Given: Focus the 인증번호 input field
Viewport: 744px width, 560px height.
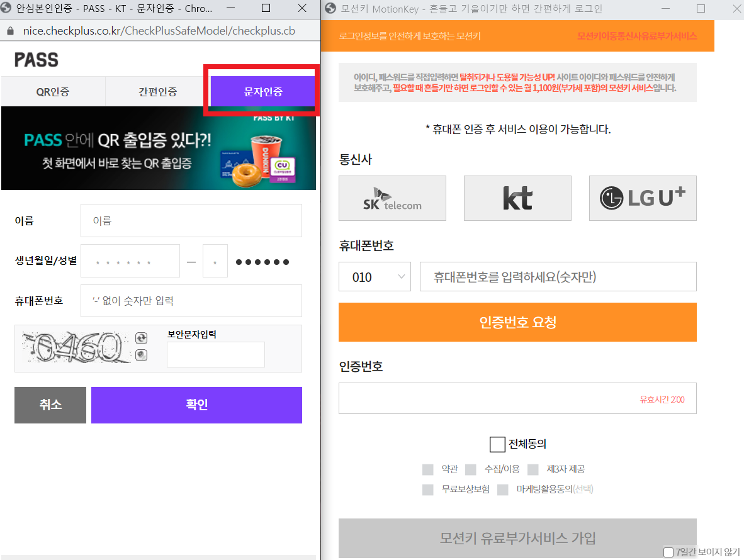Looking at the screenshot, I should click(x=517, y=398).
